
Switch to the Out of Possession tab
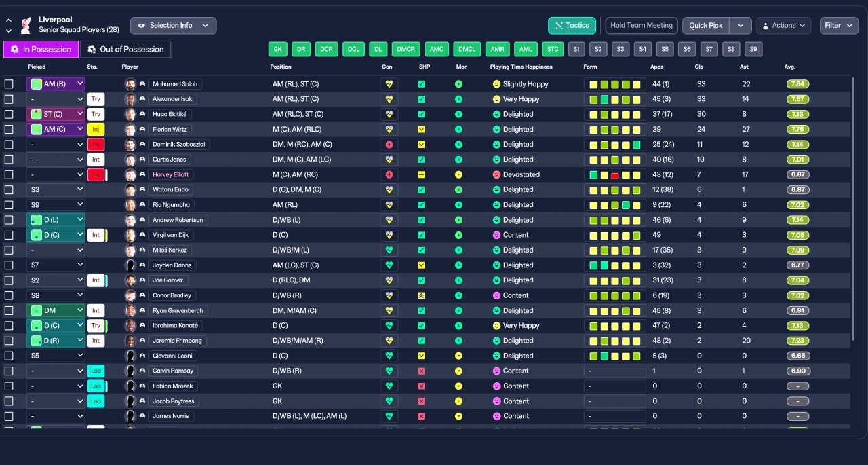click(125, 49)
